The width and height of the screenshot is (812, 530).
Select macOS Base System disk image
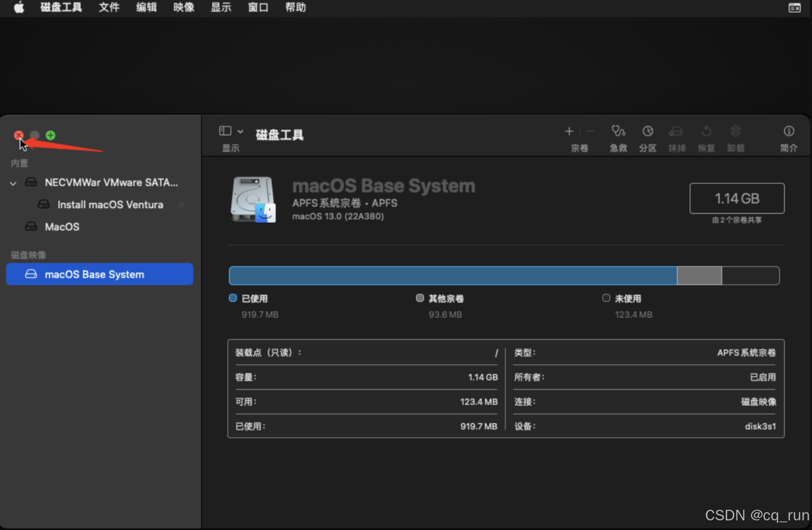(x=100, y=274)
